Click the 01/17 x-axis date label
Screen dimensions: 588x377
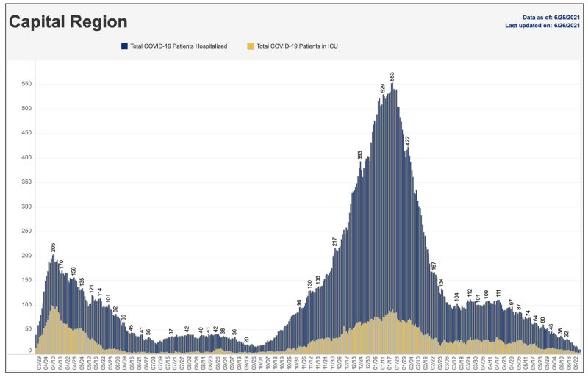(390, 364)
